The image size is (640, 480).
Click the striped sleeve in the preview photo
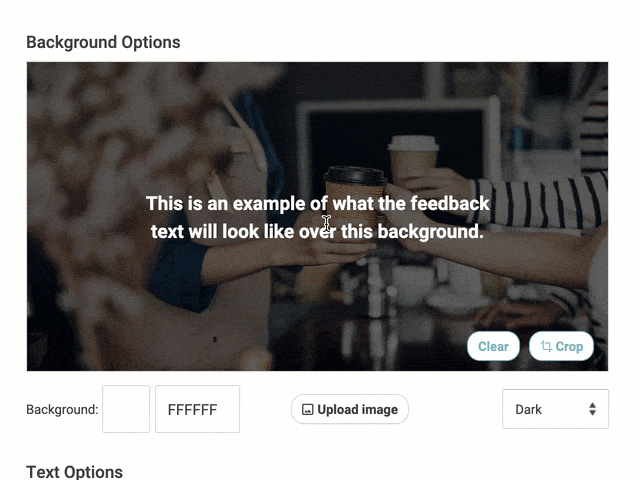(539, 200)
